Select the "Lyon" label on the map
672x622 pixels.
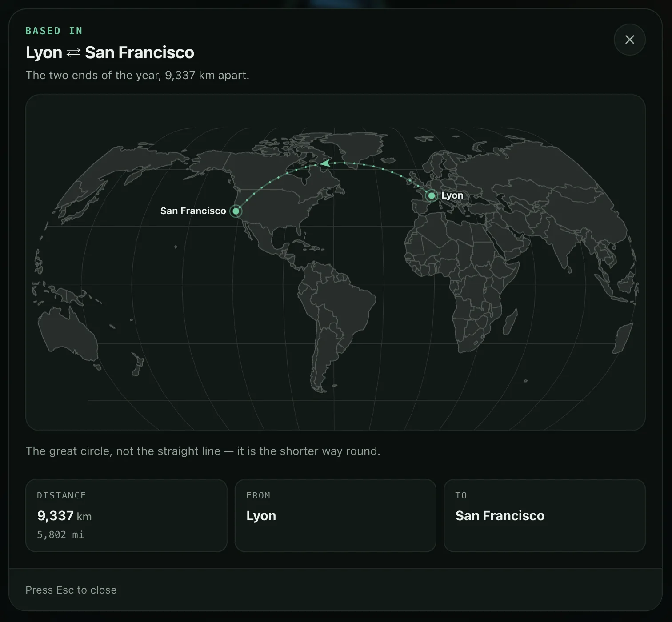pos(452,195)
